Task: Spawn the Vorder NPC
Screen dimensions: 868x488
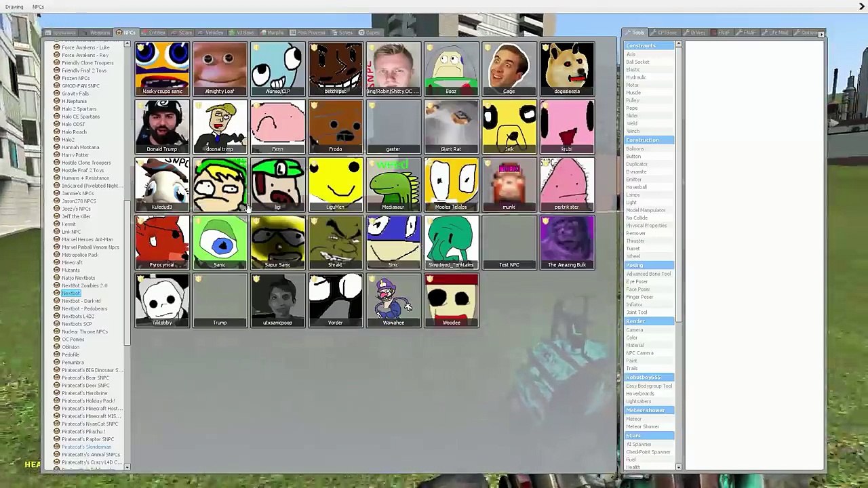Action: click(336, 300)
